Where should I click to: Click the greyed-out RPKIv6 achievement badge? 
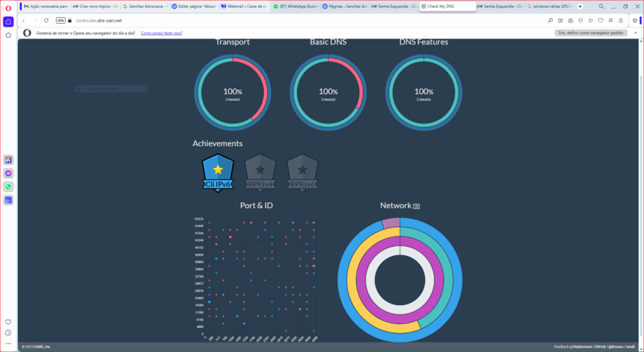tap(302, 173)
